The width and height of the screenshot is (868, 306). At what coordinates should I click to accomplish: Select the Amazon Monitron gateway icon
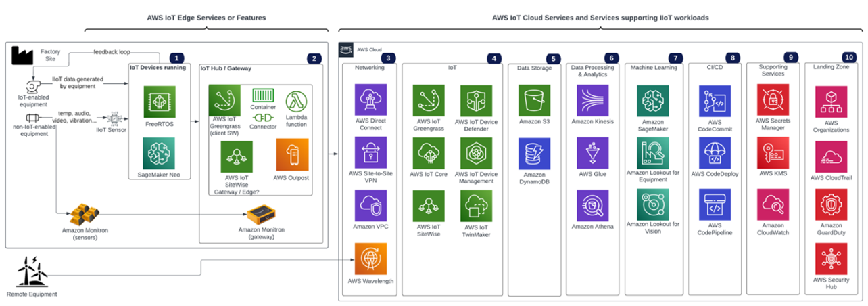pyautogui.click(x=261, y=216)
